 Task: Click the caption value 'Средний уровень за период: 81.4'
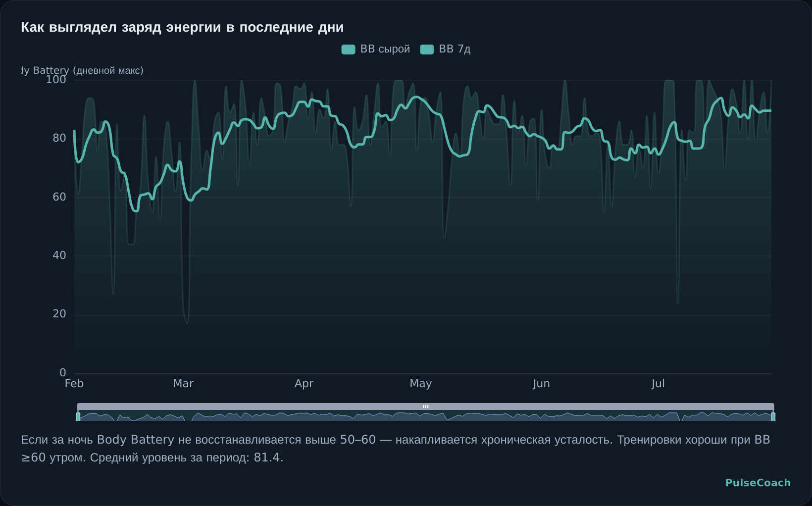[x=187, y=457]
